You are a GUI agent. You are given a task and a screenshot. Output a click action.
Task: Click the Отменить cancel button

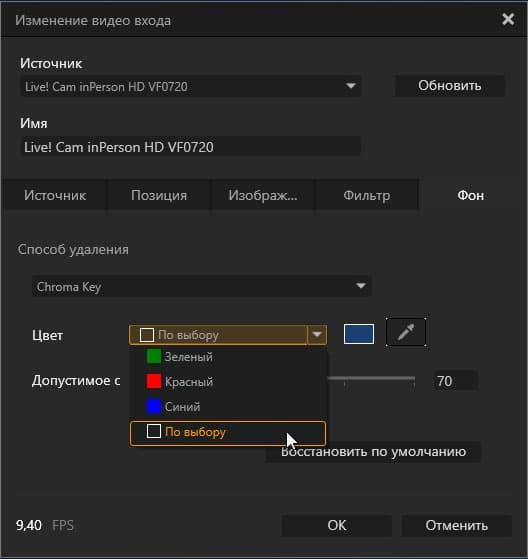click(457, 525)
